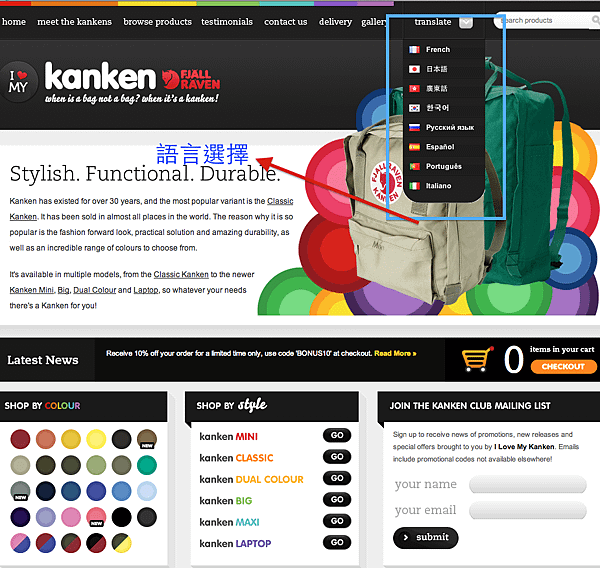Click GO next to kanken MINI
The height and width of the screenshot is (568, 600).
tap(337, 436)
